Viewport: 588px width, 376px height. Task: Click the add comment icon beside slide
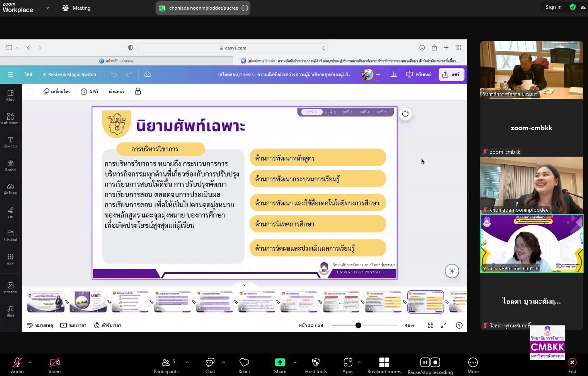point(405,114)
